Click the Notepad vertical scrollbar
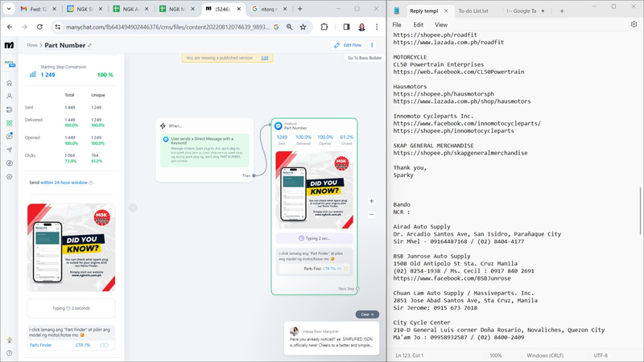Image resolution: width=644 pixels, height=362 pixels. coord(640,212)
